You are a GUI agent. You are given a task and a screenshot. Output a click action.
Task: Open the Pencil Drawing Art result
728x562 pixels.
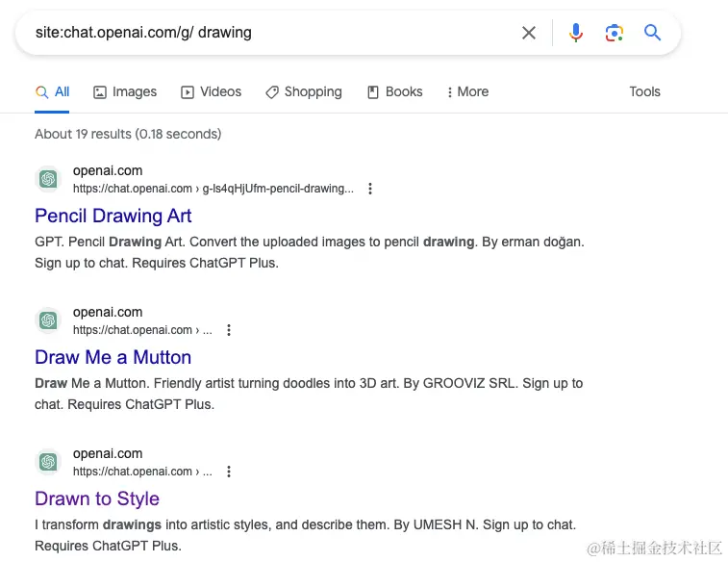point(113,216)
